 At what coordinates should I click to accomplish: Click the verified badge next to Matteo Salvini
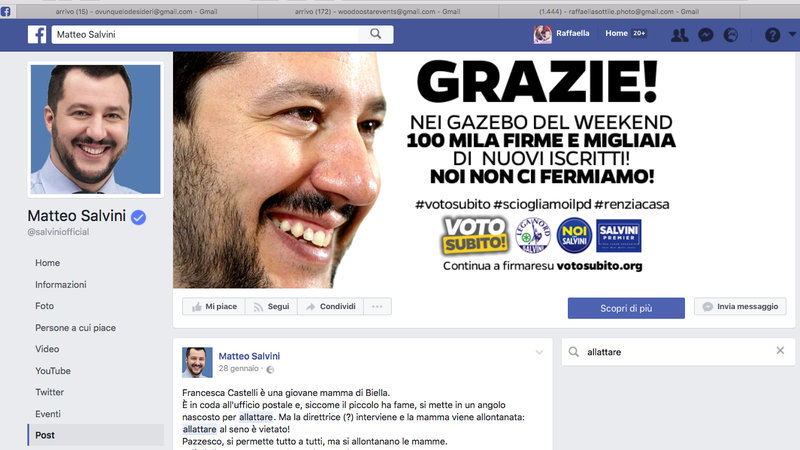point(138,217)
